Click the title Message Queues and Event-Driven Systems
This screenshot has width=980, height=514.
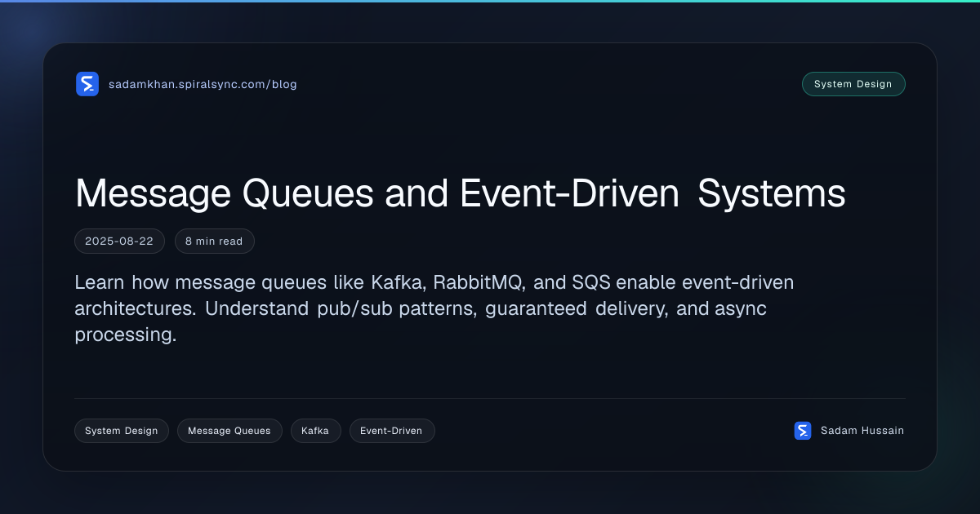coord(460,194)
